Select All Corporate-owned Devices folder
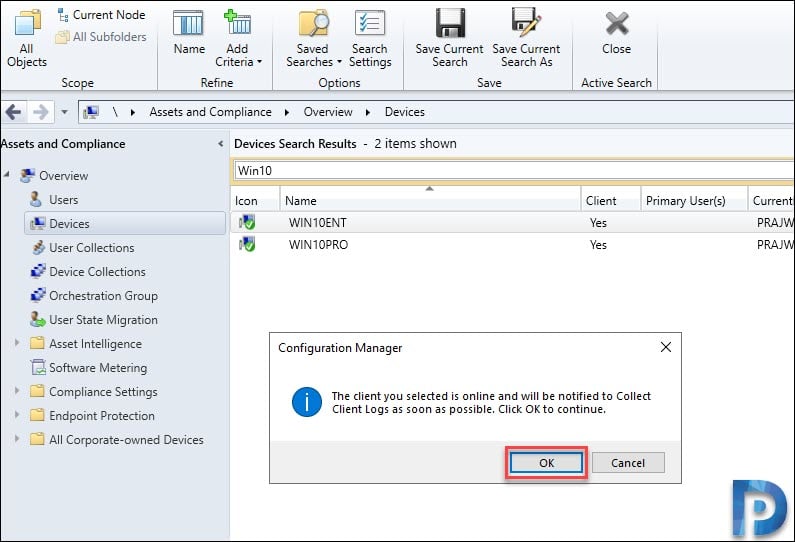 126,440
